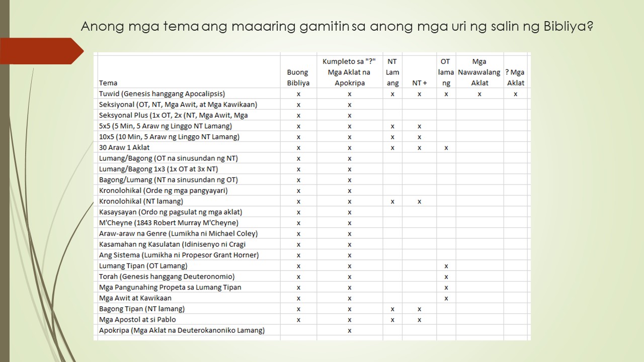Image resolution: width=644 pixels, height=362 pixels.
Task: Click the 'Kronolohikal (NT lamang)' row label
Action: pos(141,202)
